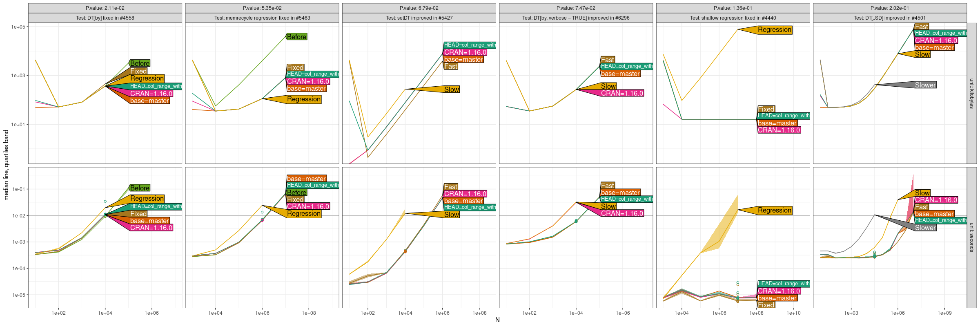
Task: Click the "P.value: 2.02e-01" facet header
Action: pyautogui.click(x=890, y=8)
